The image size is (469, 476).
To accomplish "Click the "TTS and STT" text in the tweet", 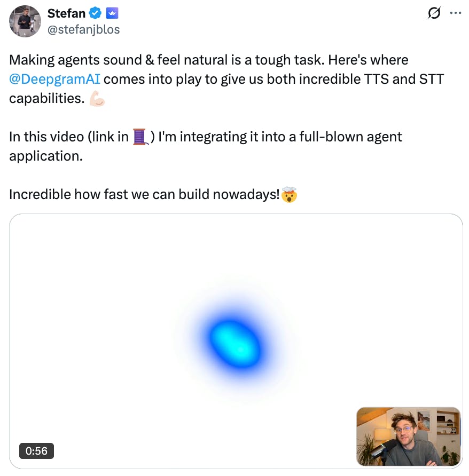I will click(x=410, y=80).
